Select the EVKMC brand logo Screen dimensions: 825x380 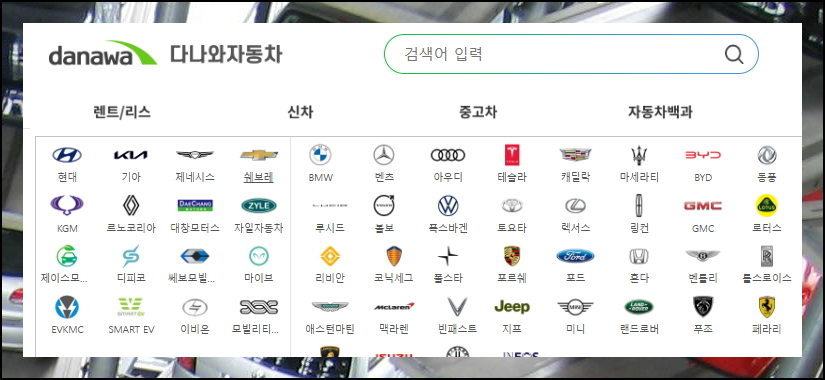pyautogui.click(x=67, y=307)
